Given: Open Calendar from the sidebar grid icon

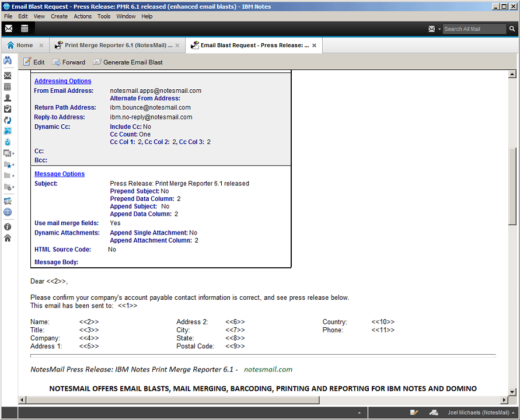Looking at the screenshot, I should tap(8, 87).
